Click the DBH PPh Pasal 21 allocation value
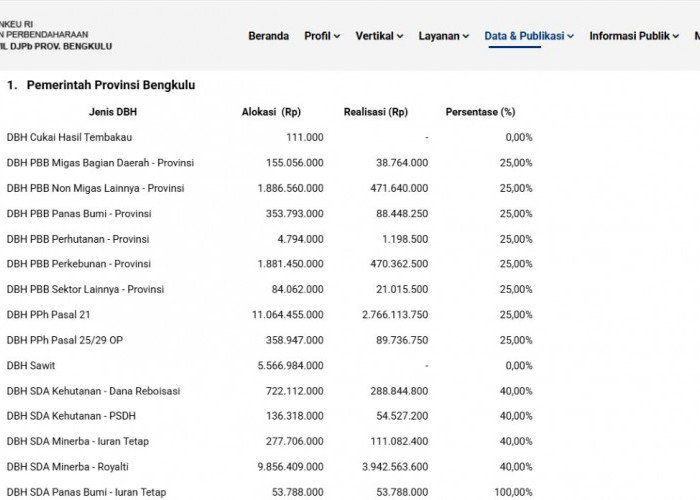Screen dimensions: 700x500 pyautogui.click(x=288, y=315)
